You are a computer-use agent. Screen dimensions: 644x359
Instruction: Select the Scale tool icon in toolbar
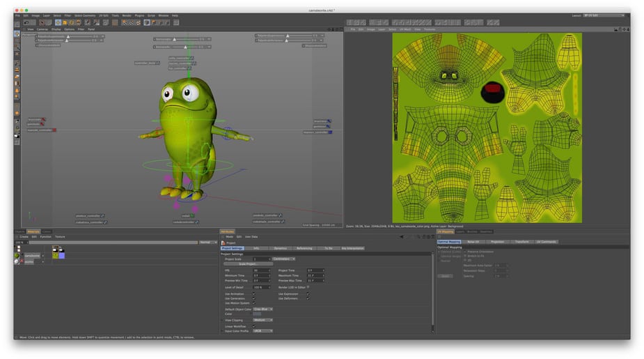click(65, 22)
